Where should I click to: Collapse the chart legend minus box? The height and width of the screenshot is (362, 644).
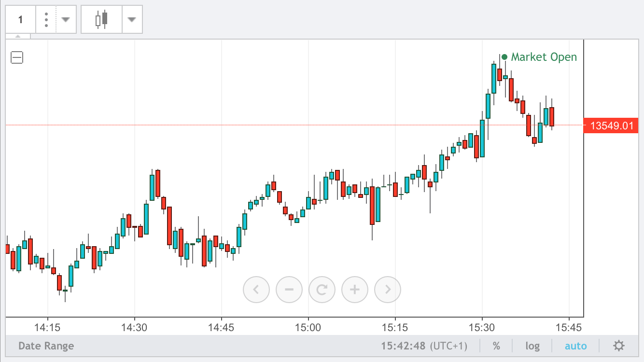[x=17, y=57]
